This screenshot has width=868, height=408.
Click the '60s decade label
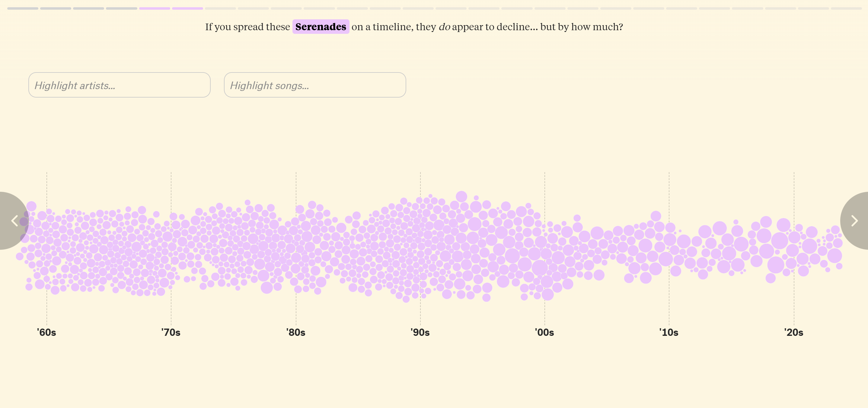tap(46, 333)
